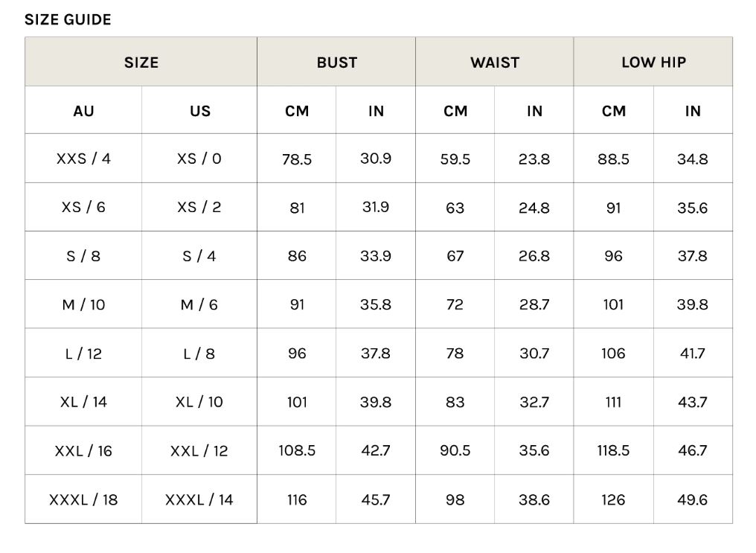This screenshot has width=756, height=553.
Task: Click the IN subheader under LOW HIP
Action: tap(693, 111)
